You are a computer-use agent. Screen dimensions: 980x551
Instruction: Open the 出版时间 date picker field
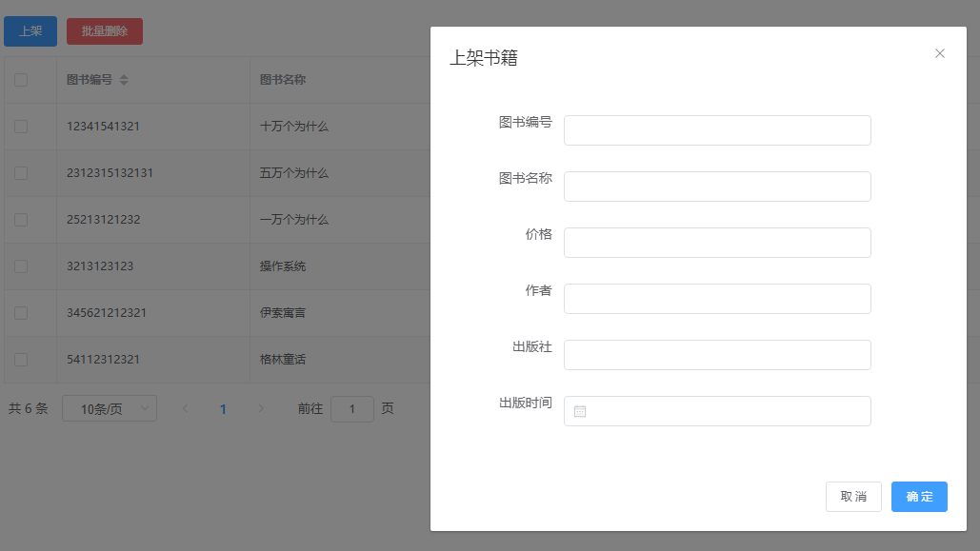(724, 411)
